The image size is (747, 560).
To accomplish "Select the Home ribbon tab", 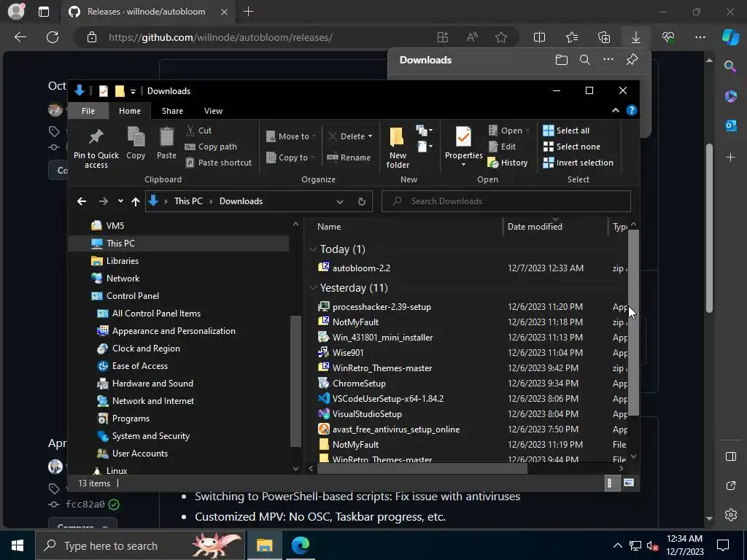I will [130, 111].
